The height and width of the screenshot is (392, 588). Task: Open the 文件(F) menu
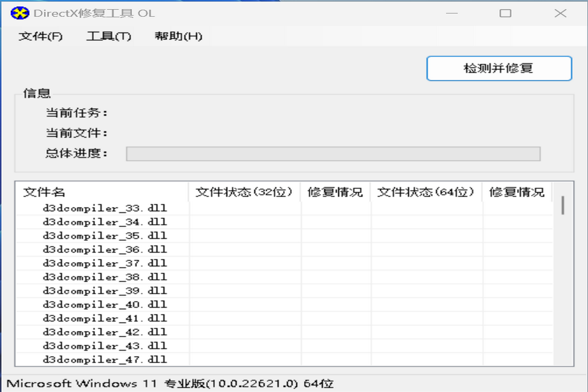41,36
